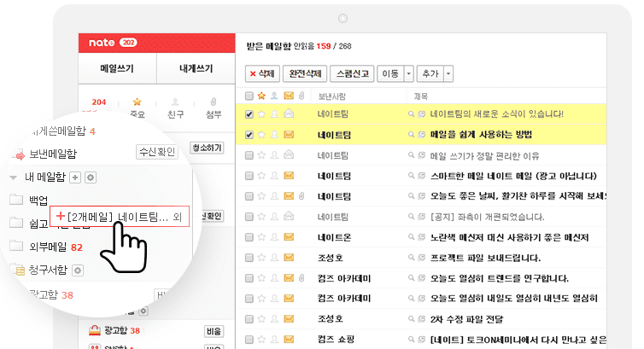Star the 프로젝트 파일 보내드립니다 mail
Viewport: 644px width, 349px height.
tap(261, 258)
